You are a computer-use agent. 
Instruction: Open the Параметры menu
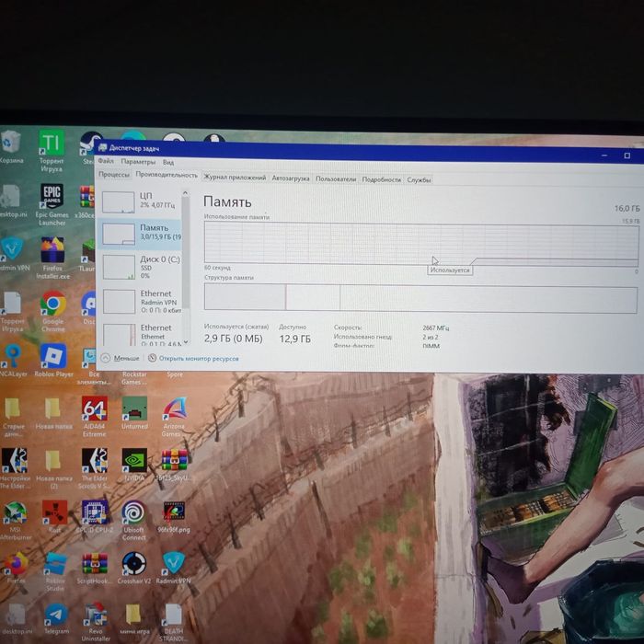point(138,162)
